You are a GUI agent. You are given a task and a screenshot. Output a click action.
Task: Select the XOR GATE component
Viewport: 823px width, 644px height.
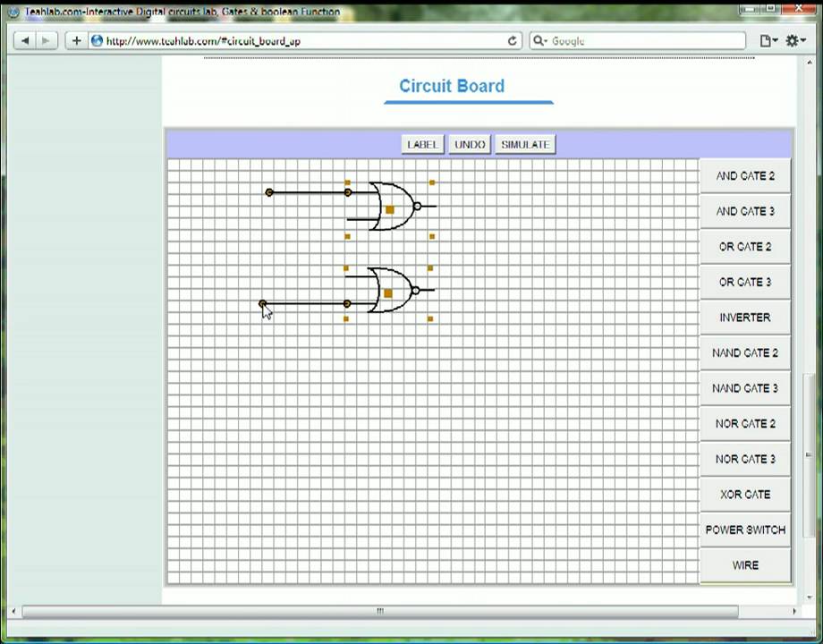coord(745,495)
